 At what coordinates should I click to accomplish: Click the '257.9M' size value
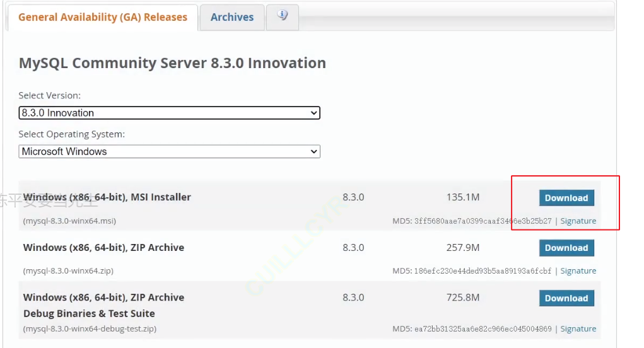coord(463,248)
